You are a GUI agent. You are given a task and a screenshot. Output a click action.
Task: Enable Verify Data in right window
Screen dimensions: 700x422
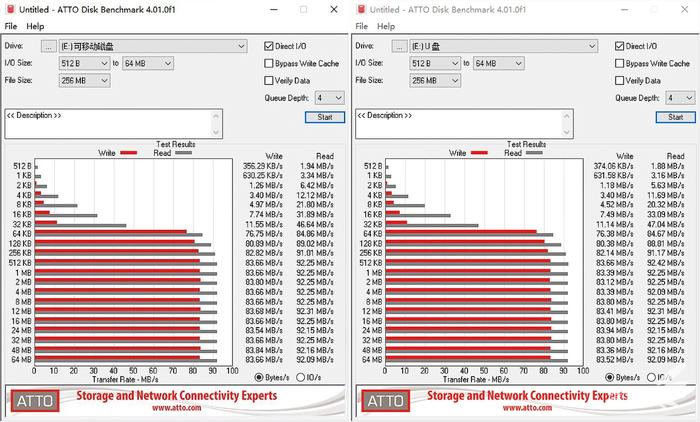pyautogui.click(x=620, y=80)
